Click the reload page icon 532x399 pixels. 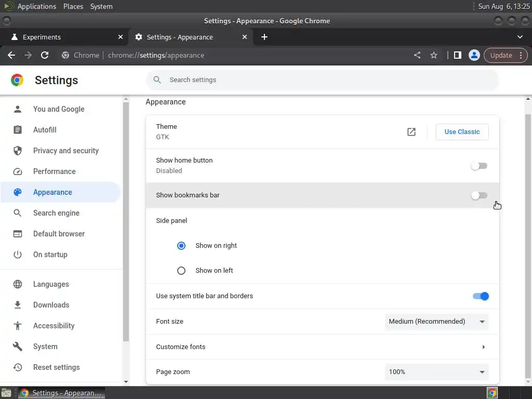(45, 55)
